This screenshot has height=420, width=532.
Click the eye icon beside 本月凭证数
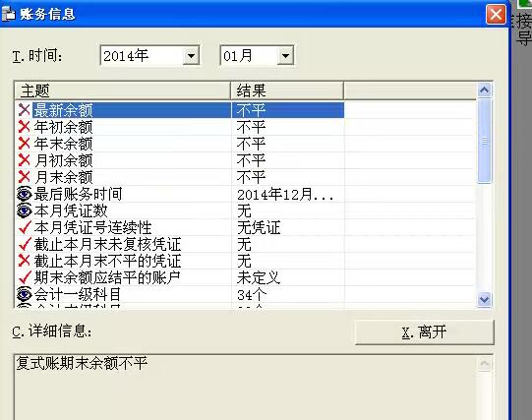point(24,210)
